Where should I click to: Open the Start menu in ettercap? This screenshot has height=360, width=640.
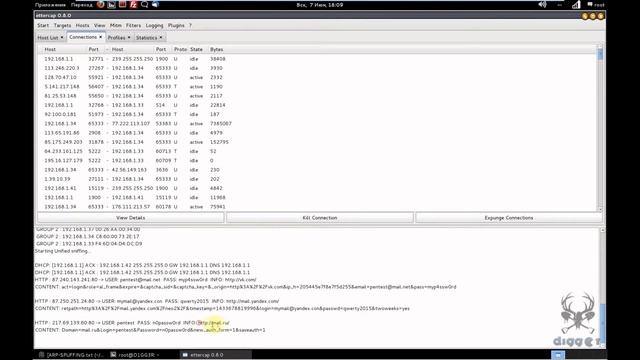[x=43, y=25]
